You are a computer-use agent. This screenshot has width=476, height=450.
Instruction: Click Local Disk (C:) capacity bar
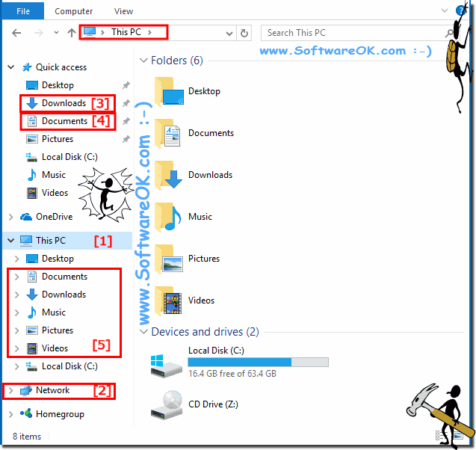(258, 362)
